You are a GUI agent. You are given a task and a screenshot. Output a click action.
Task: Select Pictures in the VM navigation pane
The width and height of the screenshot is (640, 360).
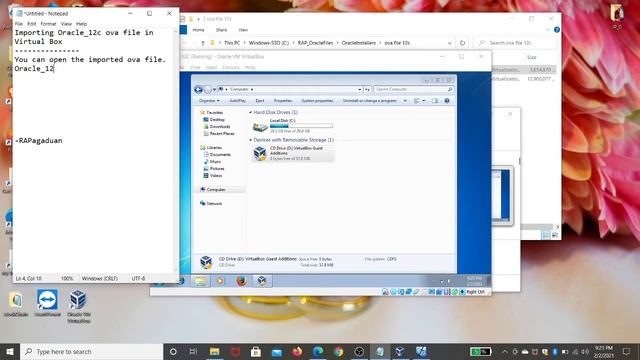tap(217, 169)
